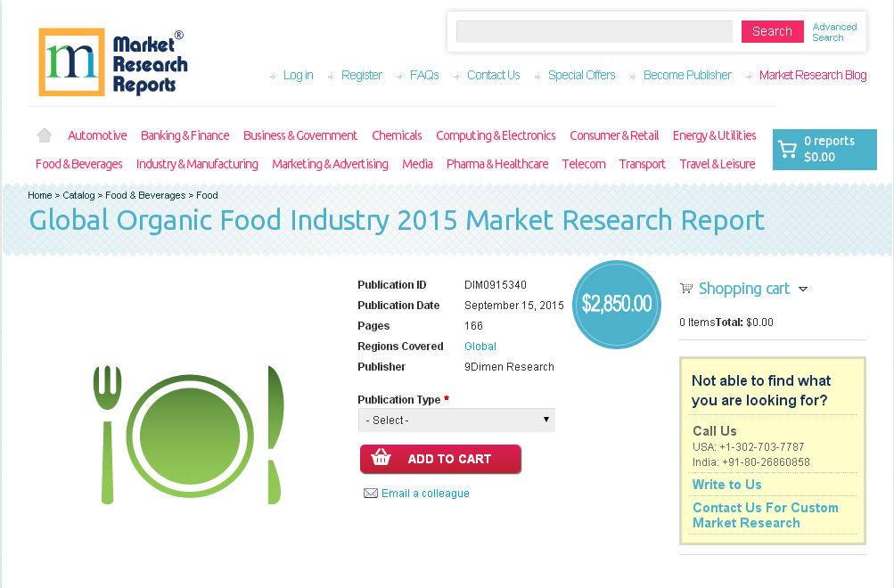Click publisher name 9Dimen Research

(x=509, y=367)
